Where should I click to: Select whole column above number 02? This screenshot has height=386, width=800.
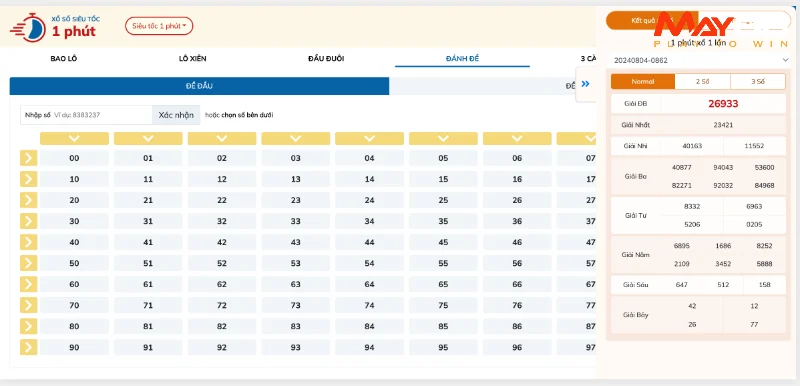(222, 138)
